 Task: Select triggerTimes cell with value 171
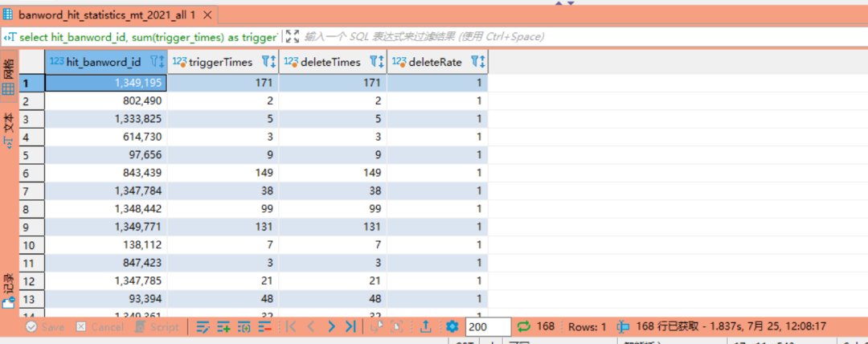223,83
